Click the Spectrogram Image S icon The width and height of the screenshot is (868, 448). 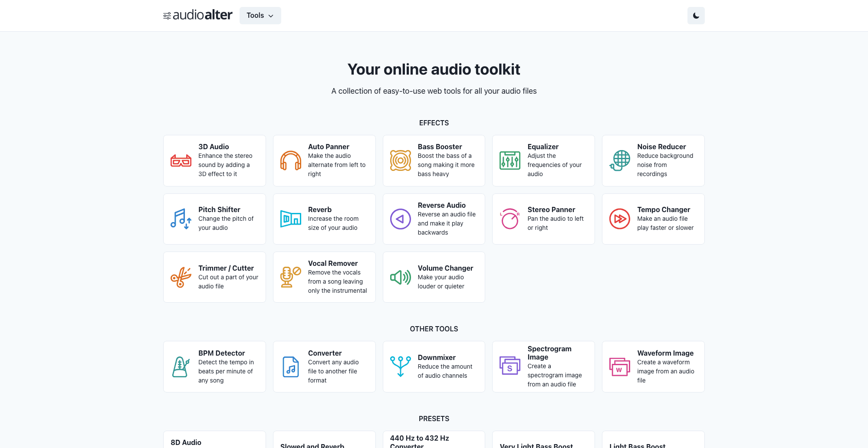pos(510,366)
